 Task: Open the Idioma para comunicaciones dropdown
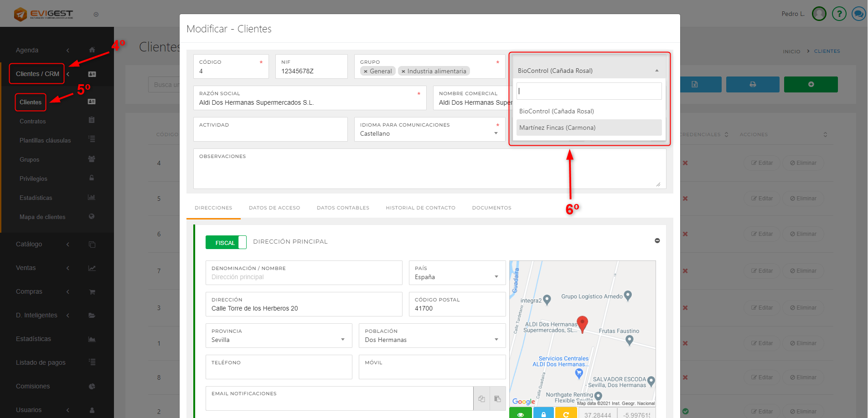[x=429, y=133]
